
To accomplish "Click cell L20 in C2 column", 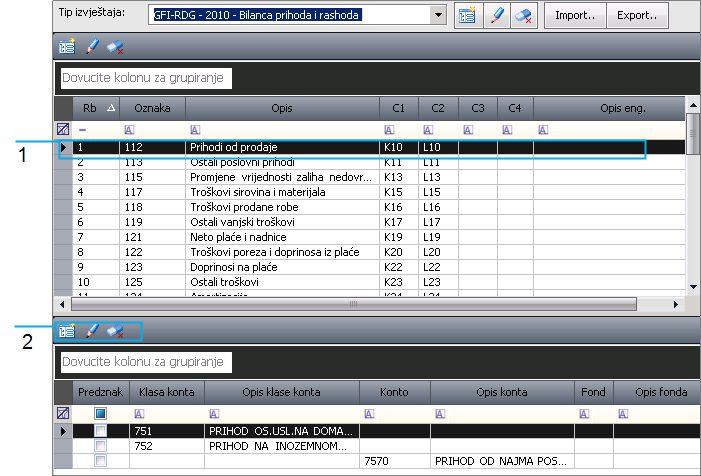I will pos(438,252).
